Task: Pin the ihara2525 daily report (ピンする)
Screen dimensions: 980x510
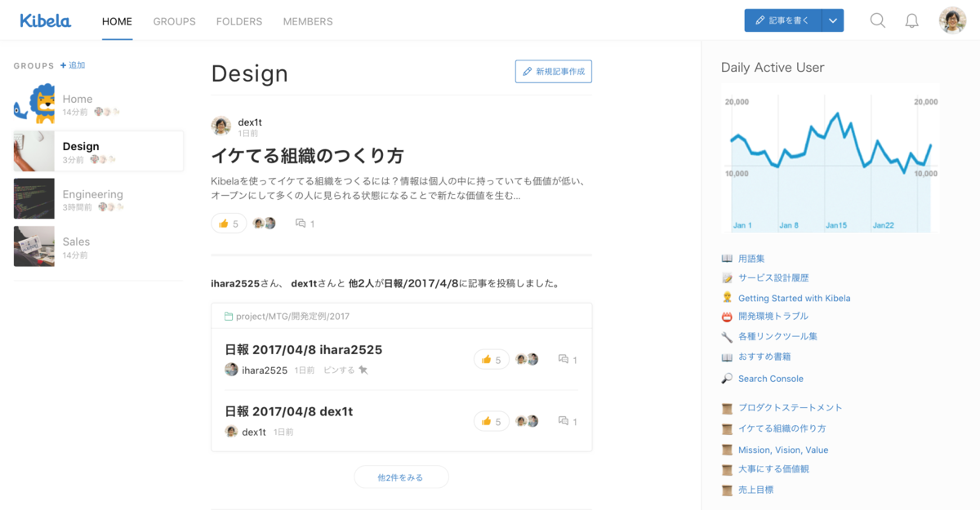Action: pos(345,370)
